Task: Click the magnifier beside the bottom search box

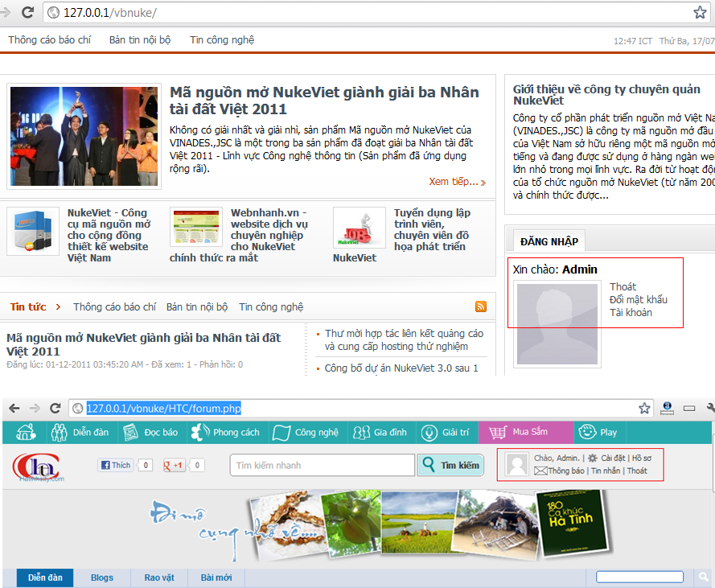Action: click(x=703, y=577)
